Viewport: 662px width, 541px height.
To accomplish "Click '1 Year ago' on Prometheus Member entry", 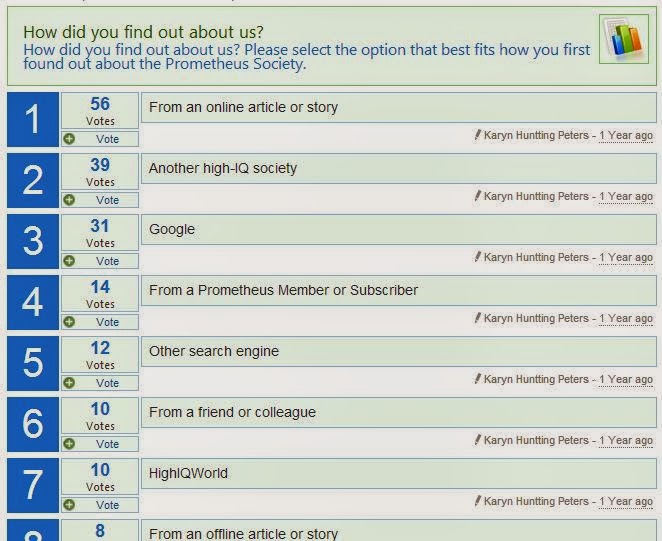I will (x=626, y=319).
